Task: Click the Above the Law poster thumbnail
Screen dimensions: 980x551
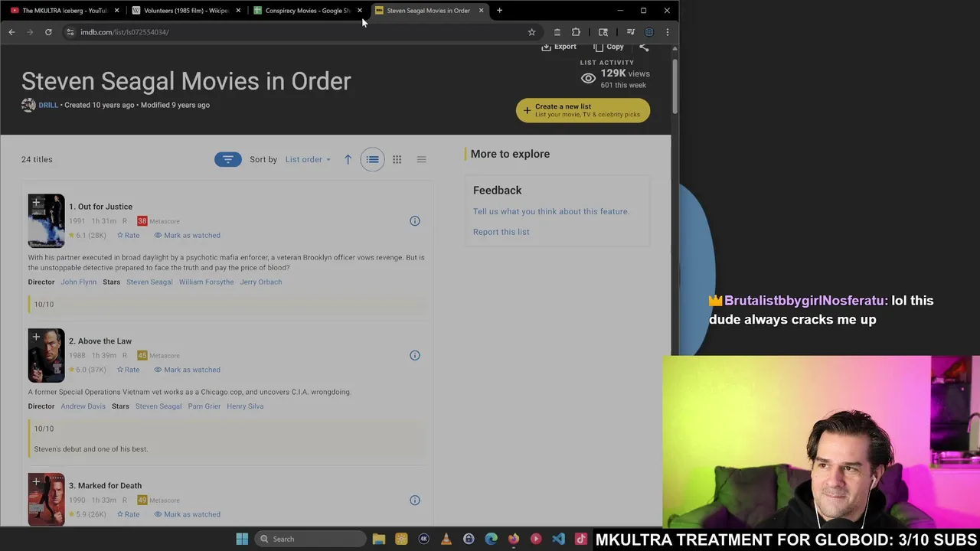Action: click(x=47, y=356)
